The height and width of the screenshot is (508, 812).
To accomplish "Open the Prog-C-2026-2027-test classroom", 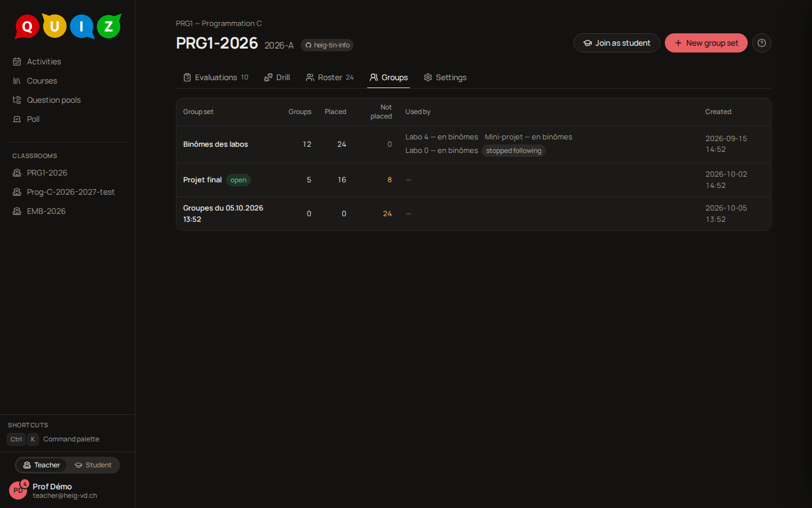I will 68,192.
